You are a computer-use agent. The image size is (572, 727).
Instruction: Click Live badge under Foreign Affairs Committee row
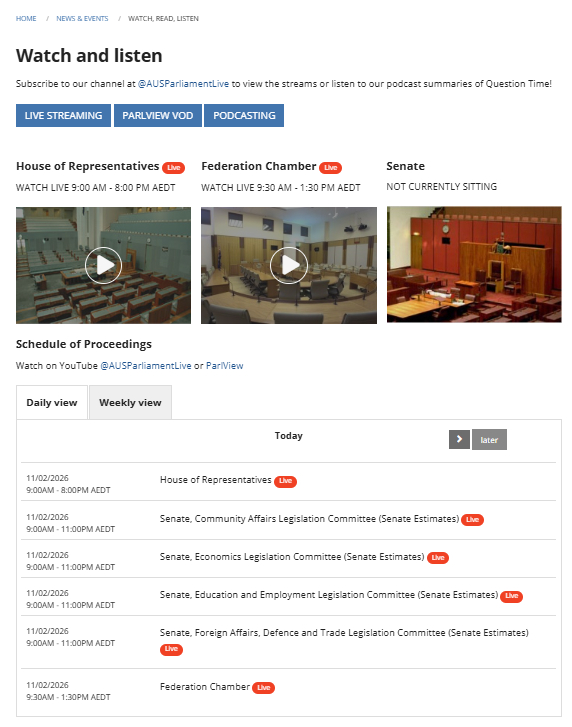coord(171,649)
